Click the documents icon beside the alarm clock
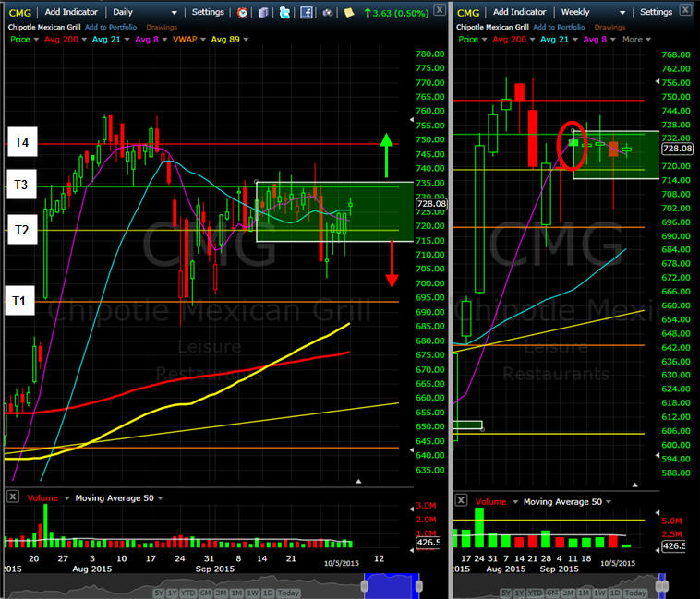The image size is (700, 599). click(263, 13)
